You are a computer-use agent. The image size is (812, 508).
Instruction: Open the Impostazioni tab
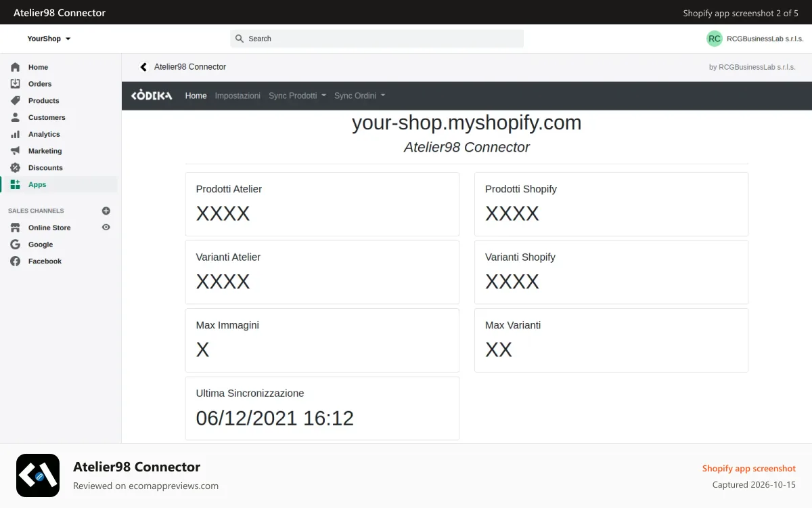238,96
